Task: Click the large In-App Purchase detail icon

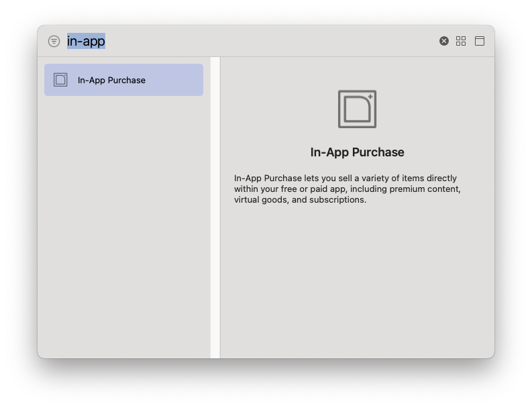Action: click(357, 109)
